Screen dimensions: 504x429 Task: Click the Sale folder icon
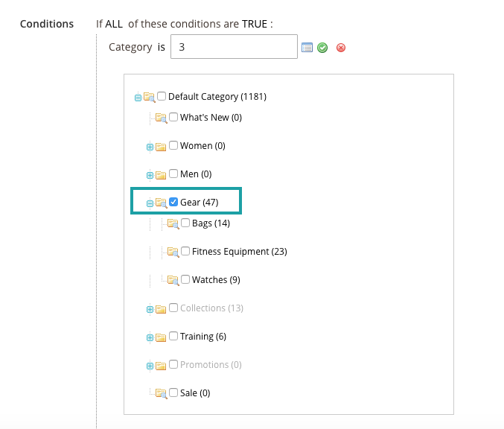pos(162,393)
